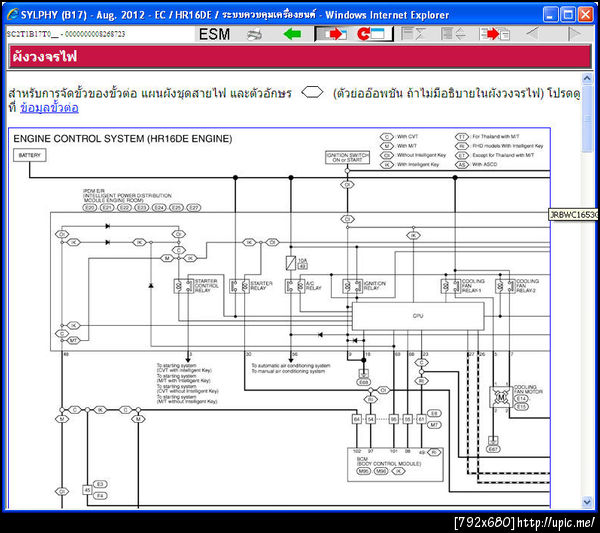Click the BCM module box in diagram

pos(395,465)
